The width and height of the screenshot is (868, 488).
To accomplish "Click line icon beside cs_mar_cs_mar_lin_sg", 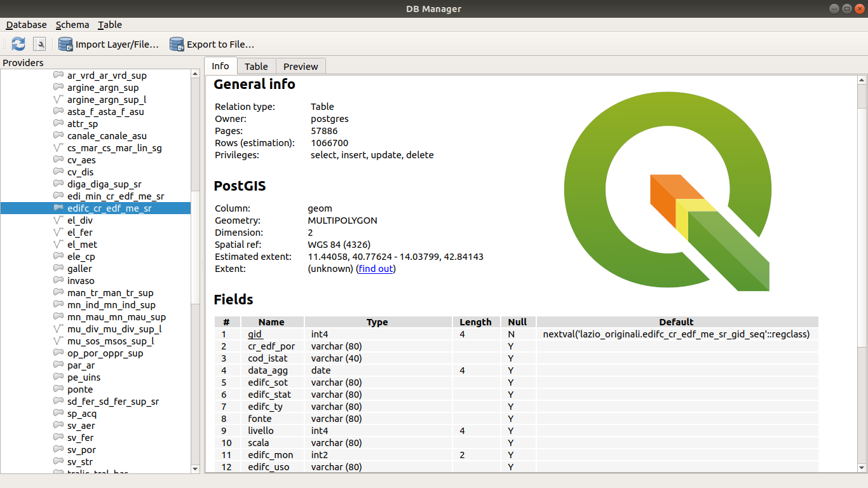I will pos(58,148).
